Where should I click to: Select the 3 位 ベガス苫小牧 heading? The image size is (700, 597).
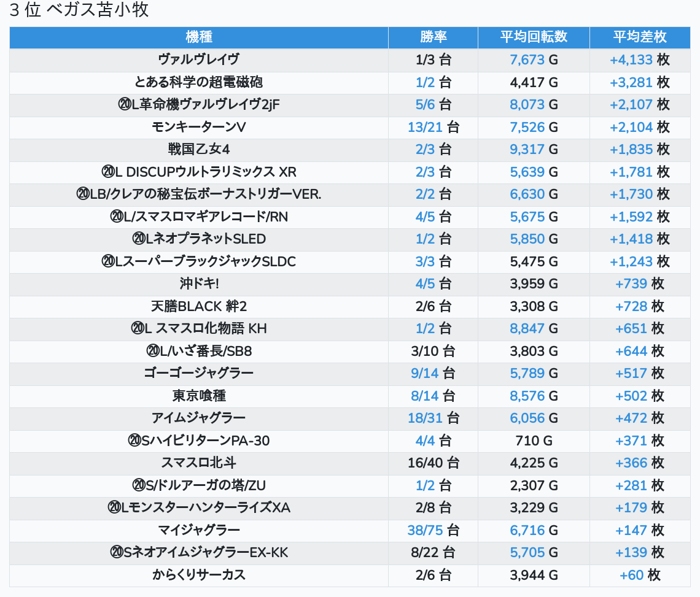click(79, 10)
